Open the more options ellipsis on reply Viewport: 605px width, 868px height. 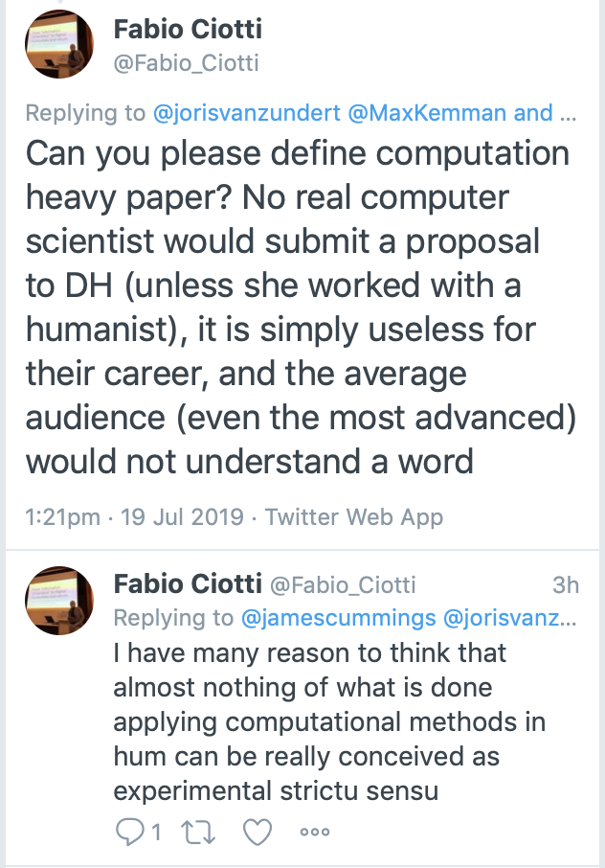pos(315,834)
